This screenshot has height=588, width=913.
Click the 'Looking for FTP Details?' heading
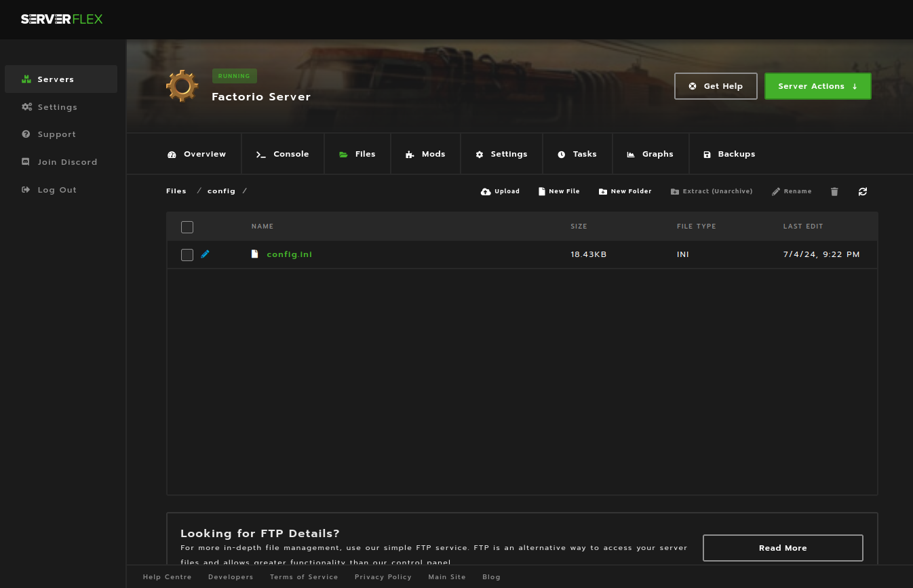(260, 533)
